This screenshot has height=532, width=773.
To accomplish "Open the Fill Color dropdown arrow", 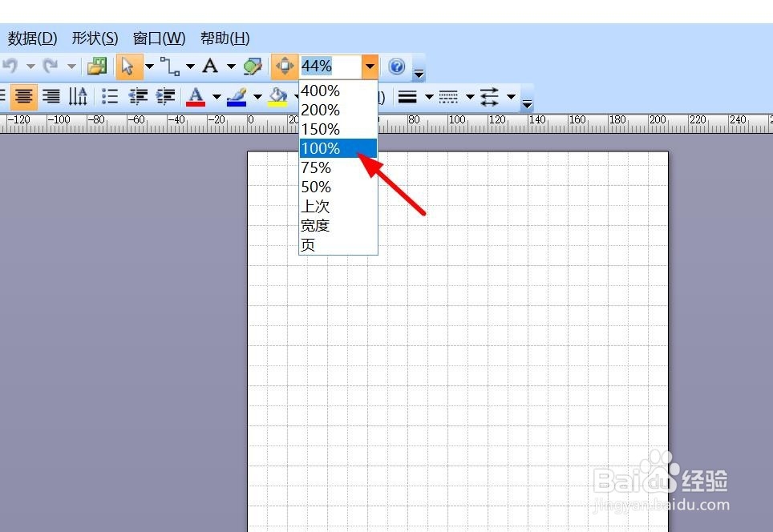I will tap(296, 96).
